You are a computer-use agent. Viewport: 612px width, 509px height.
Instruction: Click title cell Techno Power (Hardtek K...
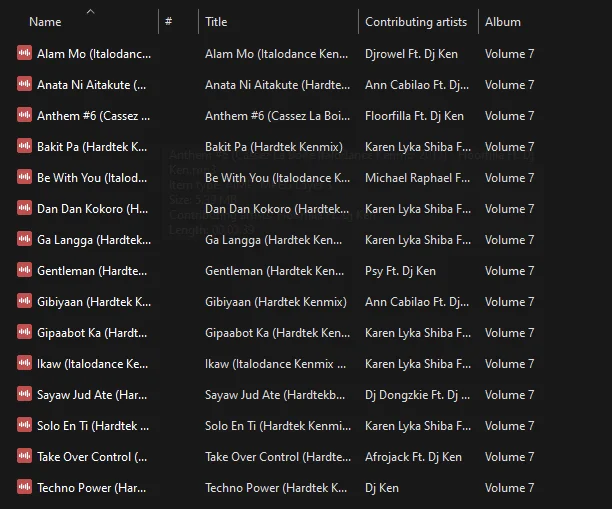(276, 488)
